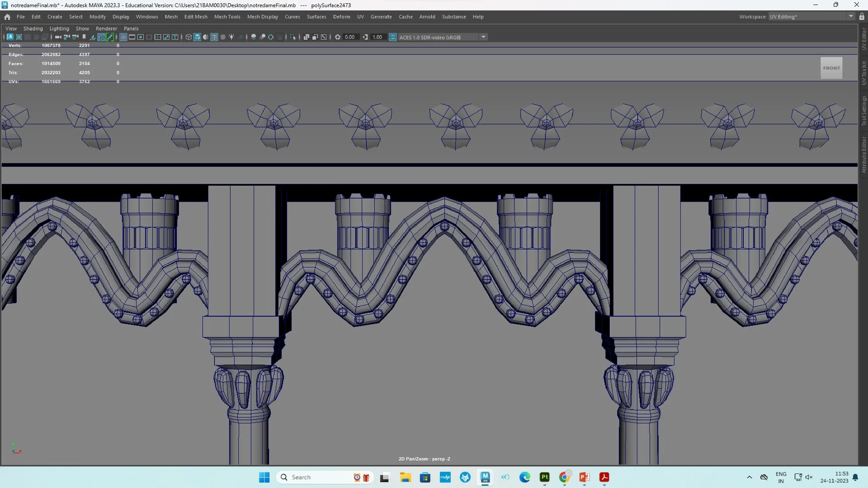Toggle wireframe display mode in viewport
Screen dimensions: 868x488
pos(188,37)
